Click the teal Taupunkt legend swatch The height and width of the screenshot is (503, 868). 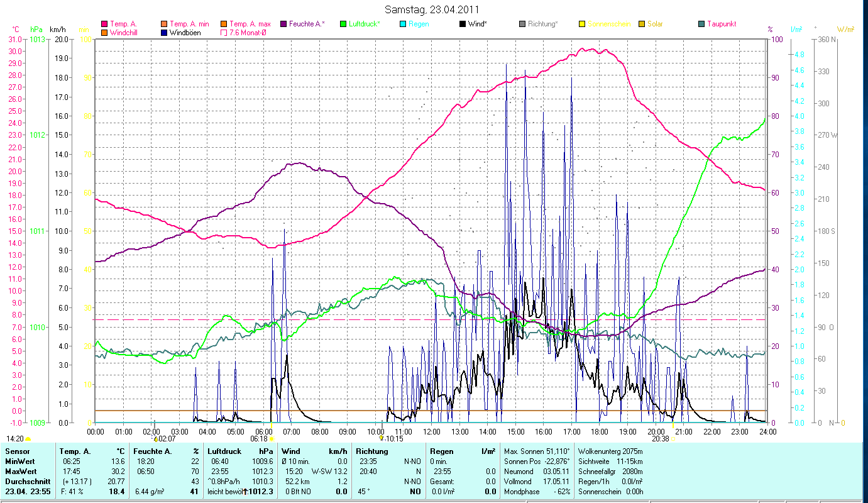(x=701, y=24)
